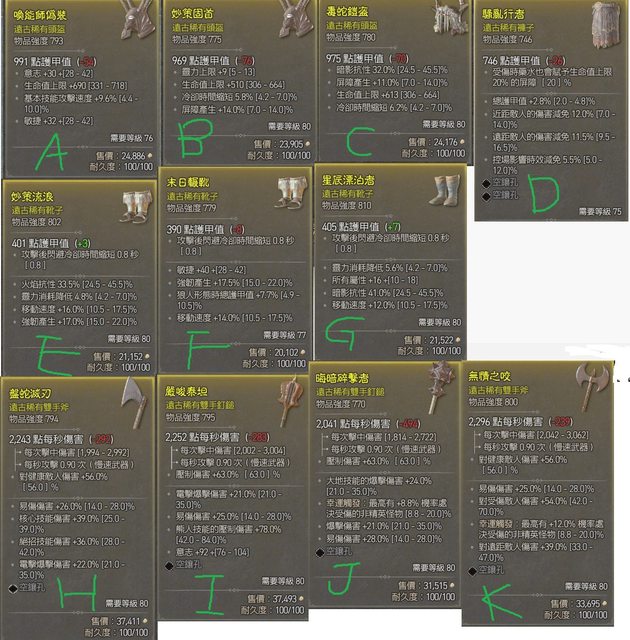Screen dimensions: 630x640
Task: Click the pants icon on item D tooltip
Action: click(x=606, y=25)
